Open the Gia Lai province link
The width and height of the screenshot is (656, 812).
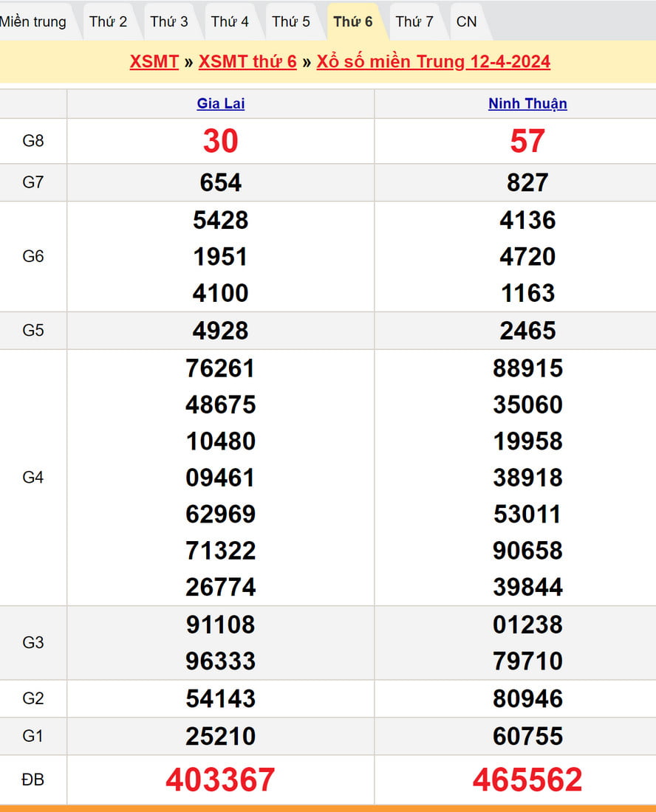220,103
